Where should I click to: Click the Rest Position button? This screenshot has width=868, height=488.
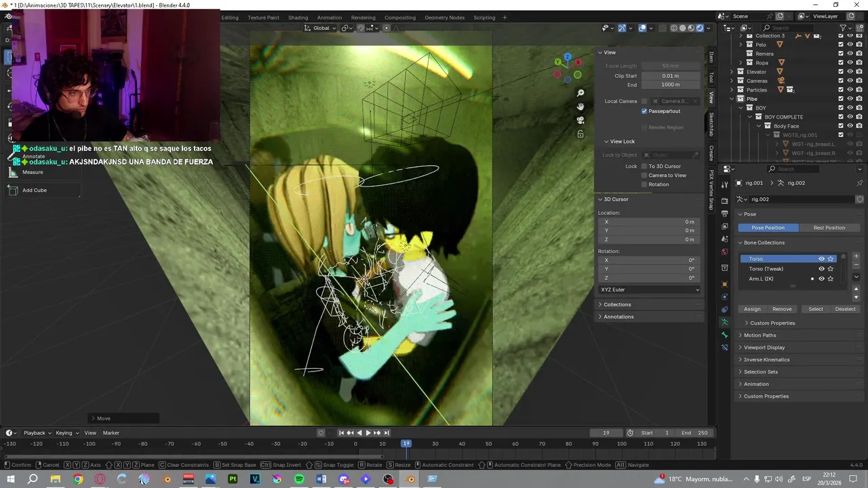(829, 228)
